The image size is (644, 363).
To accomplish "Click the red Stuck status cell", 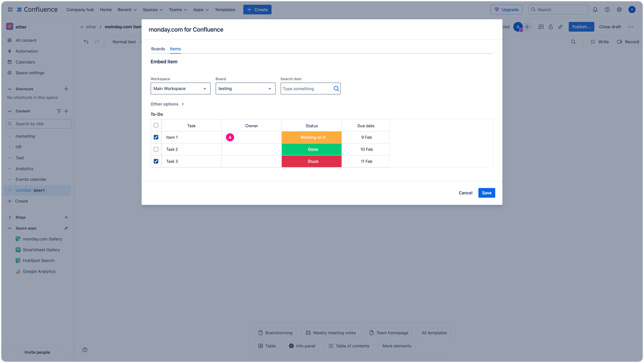I will point(312,162).
